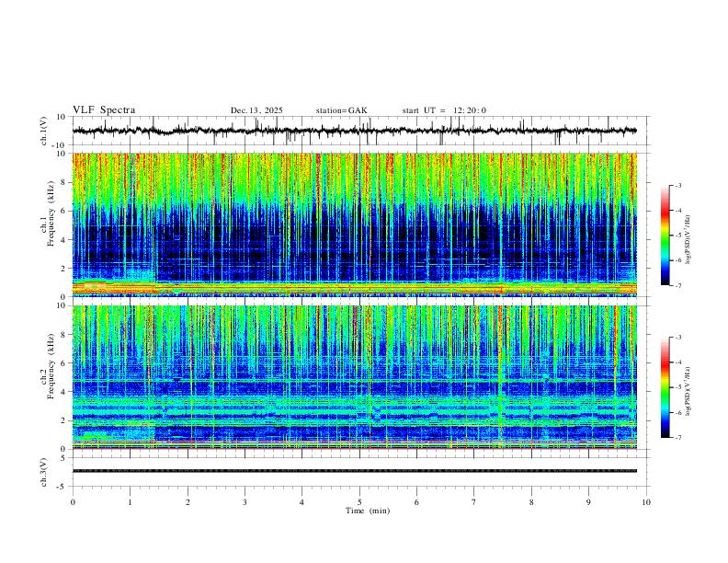Click time axis tick label '2'
Image resolution: width=728 pixels, height=563 pixels.
188,502
